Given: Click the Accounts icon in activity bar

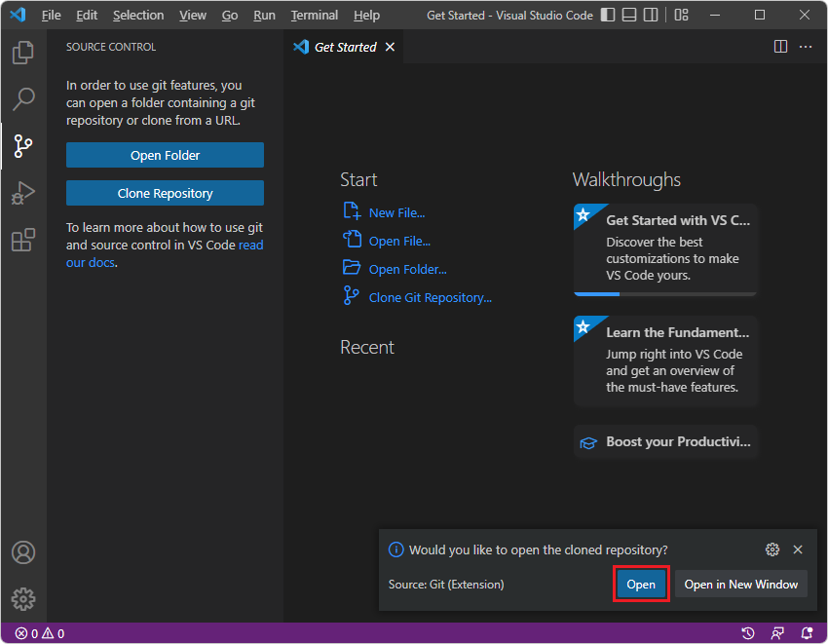Looking at the screenshot, I should (23, 552).
